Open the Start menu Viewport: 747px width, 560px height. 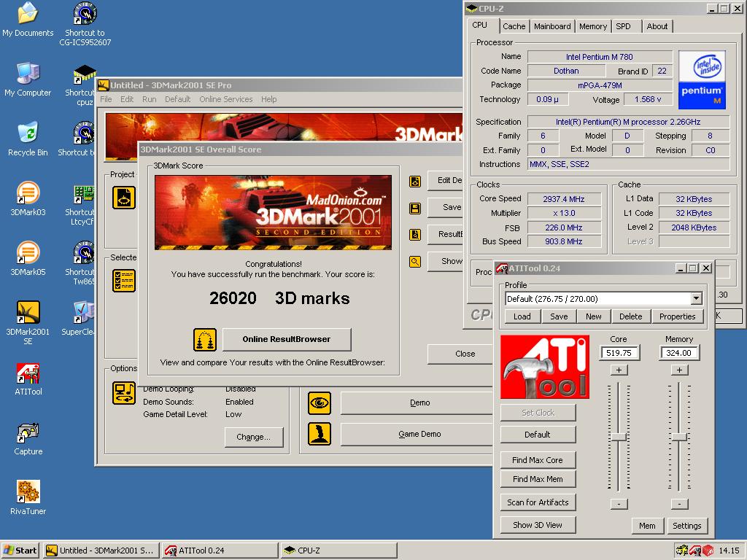(20, 551)
